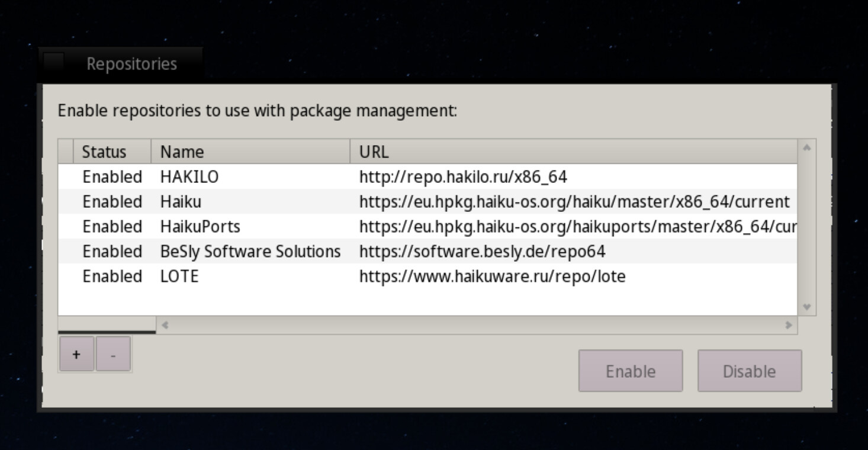Click the Enable button

pyautogui.click(x=631, y=371)
